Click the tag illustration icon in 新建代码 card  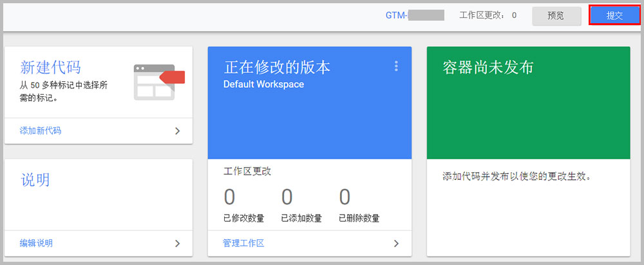(x=159, y=82)
